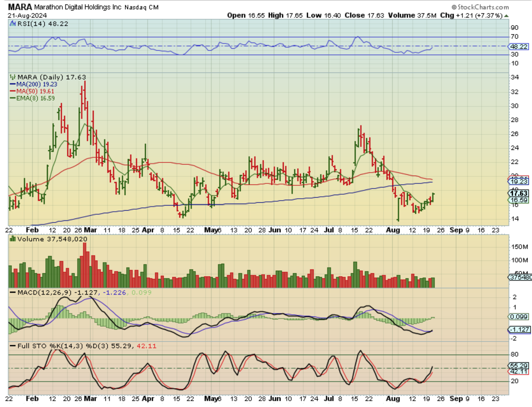Click the red %D value 42.11 in STO label
The width and height of the screenshot is (532, 407).
click(147, 346)
